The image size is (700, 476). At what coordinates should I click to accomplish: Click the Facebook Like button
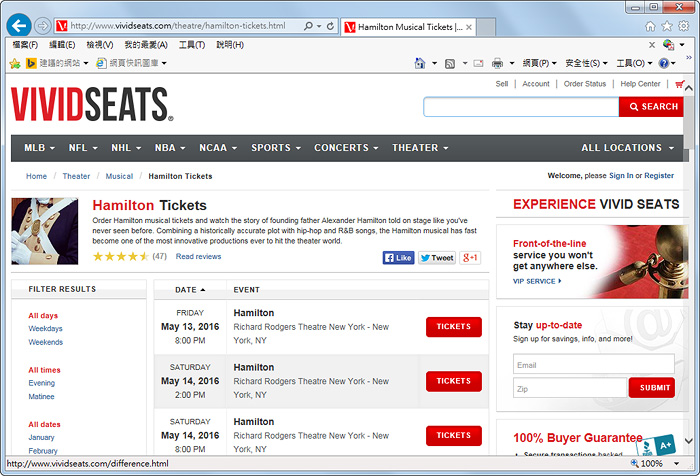click(x=398, y=258)
